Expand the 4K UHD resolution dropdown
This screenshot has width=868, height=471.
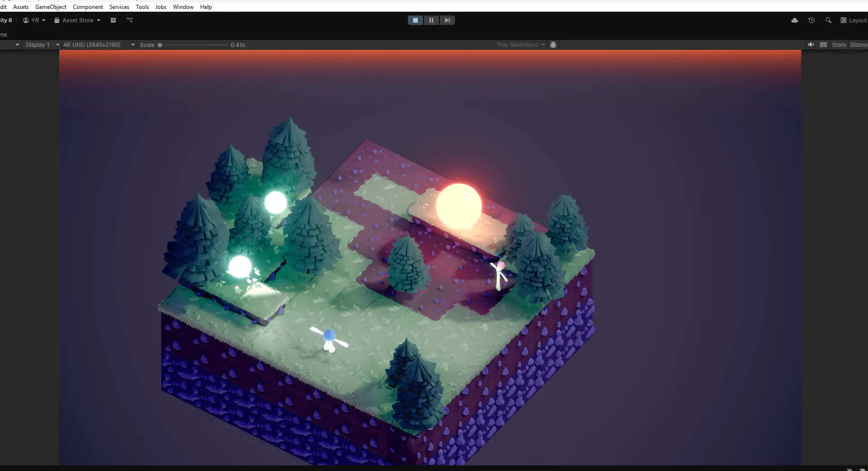pos(99,45)
